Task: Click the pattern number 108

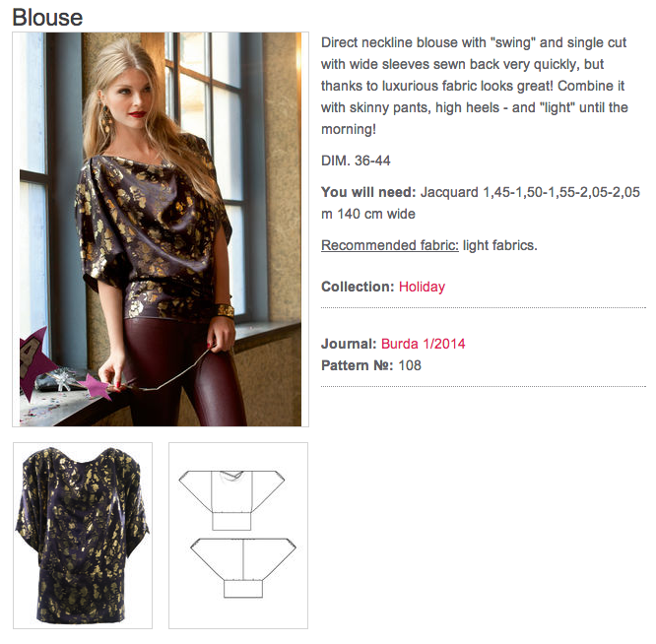Action: [410, 365]
